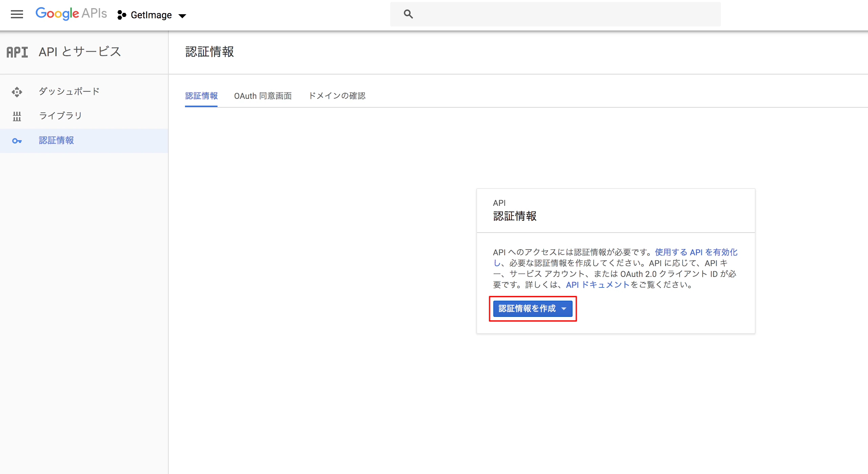Click the GetImage project hexagon icon
The height and width of the screenshot is (474, 868).
pyautogui.click(x=121, y=15)
